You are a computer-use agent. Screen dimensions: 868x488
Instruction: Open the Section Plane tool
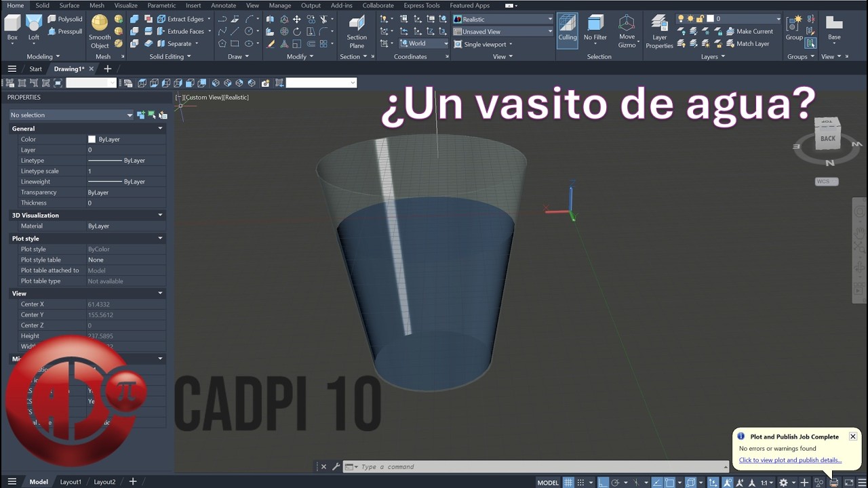[357, 31]
